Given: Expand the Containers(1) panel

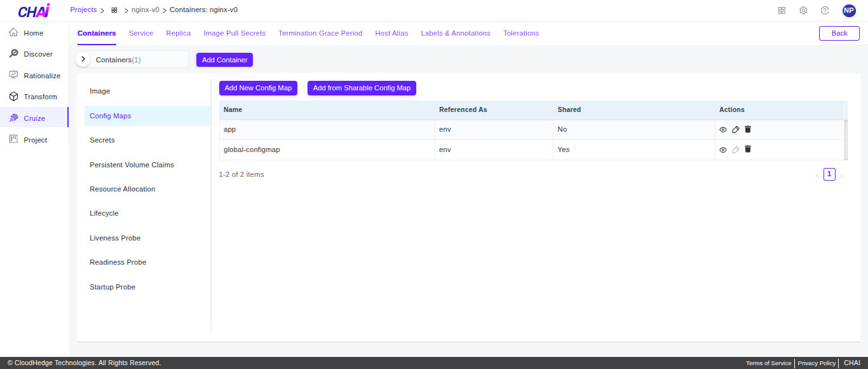Looking at the screenshot, I should pyautogui.click(x=83, y=59).
